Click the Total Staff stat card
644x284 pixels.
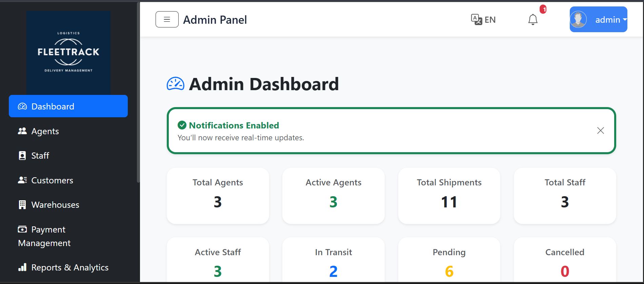(565, 196)
